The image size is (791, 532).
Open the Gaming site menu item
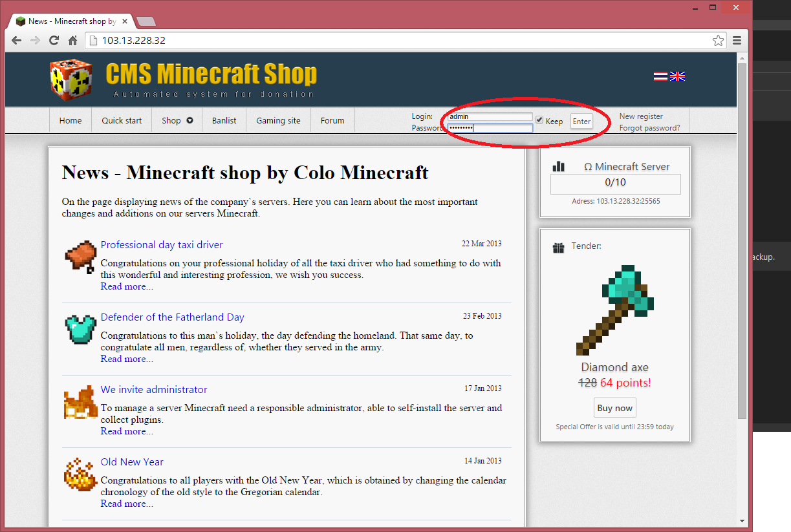click(x=278, y=120)
